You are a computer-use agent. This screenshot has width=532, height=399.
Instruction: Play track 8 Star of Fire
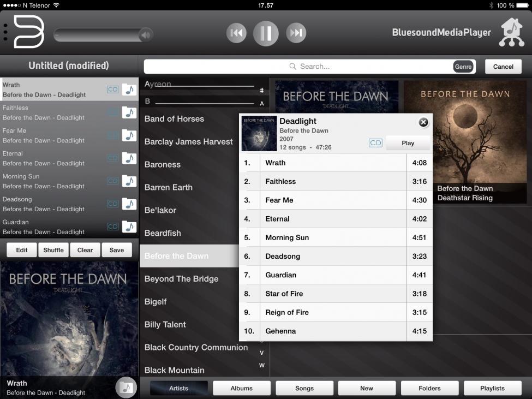(x=336, y=294)
